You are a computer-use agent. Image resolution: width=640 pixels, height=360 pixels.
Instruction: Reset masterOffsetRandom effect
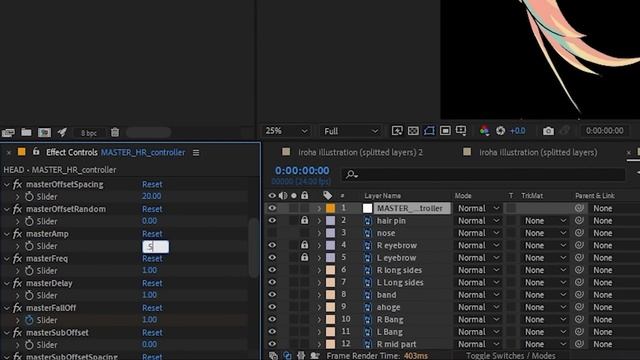click(152, 209)
